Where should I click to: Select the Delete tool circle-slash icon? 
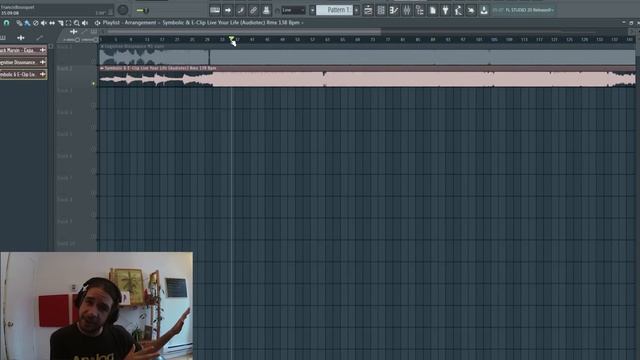coord(36,23)
